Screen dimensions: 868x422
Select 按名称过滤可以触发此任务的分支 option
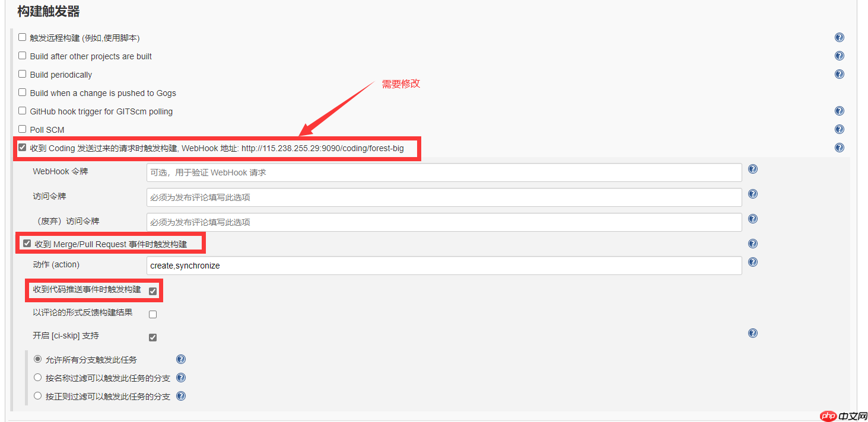tap(37, 378)
